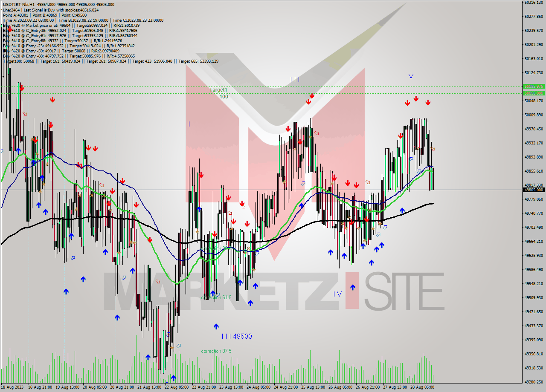
Task: Click the 49664.210 price axis label
Action: [534, 241]
